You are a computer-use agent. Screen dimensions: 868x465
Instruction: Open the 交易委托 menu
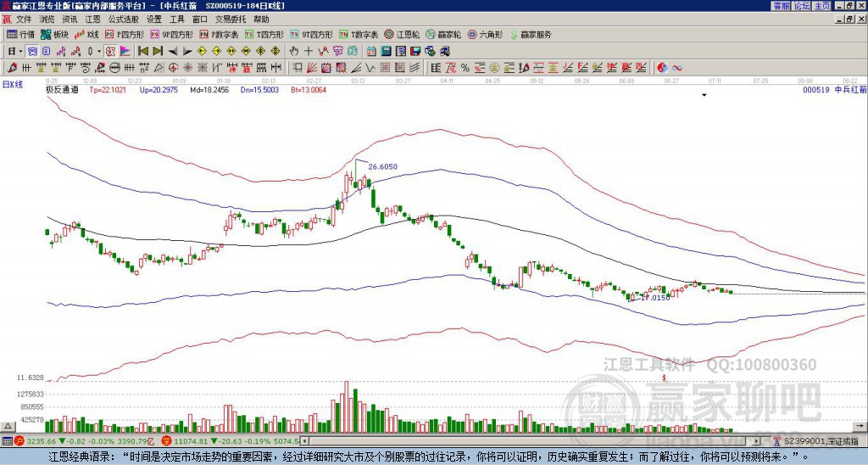[x=231, y=20]
